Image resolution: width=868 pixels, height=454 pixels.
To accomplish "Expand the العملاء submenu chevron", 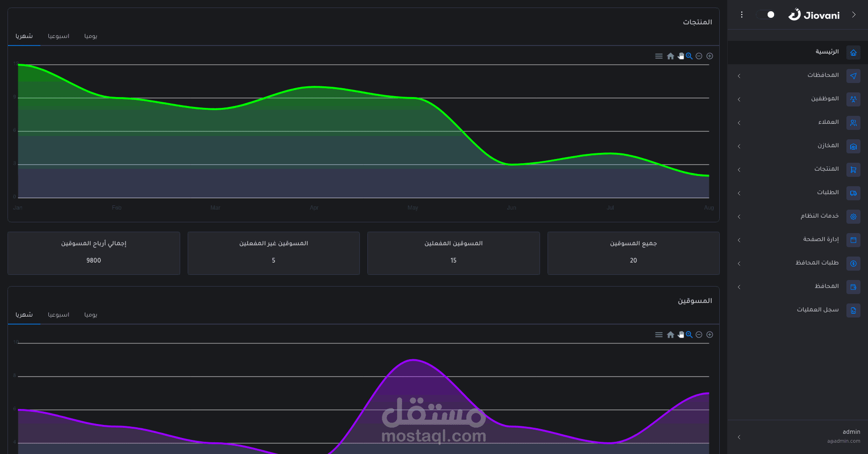I will pos(739,123).
